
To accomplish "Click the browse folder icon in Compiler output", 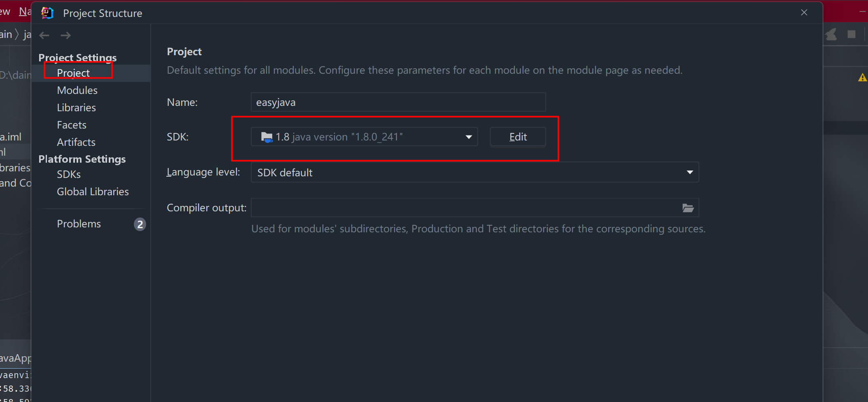I will tap(688, 208).
